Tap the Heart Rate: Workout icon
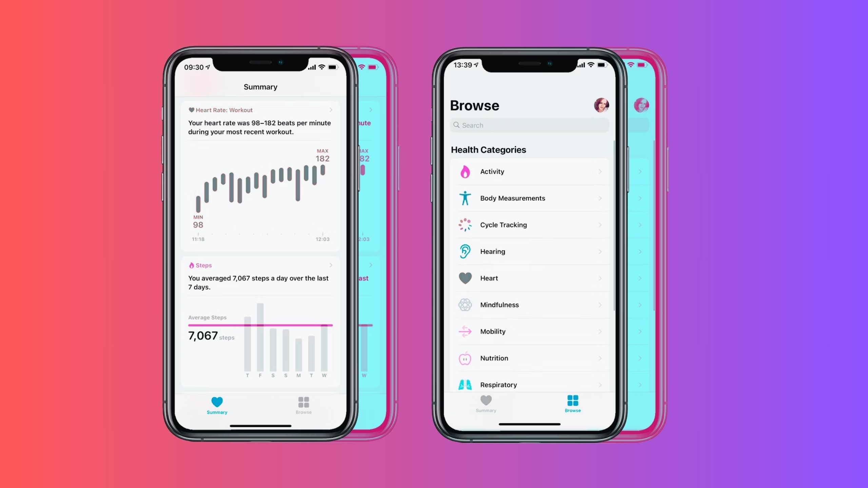 [191, 109]
